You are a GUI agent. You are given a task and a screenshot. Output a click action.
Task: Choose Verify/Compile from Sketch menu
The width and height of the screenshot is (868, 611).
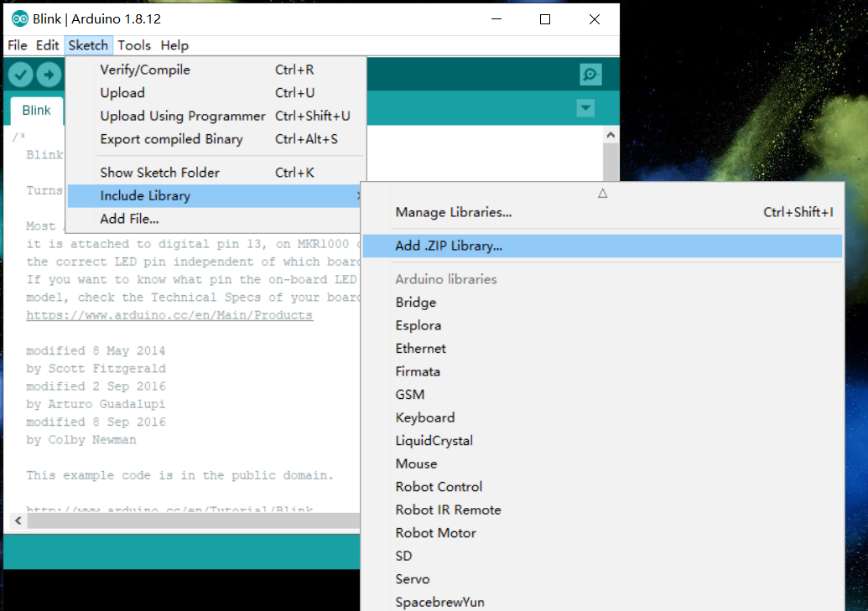point(216,70)
